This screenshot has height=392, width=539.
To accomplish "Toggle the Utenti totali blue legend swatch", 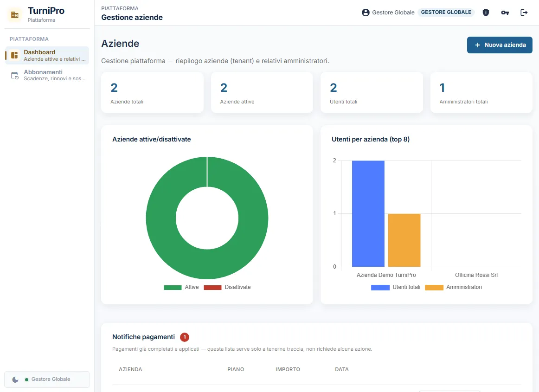I will tap(380, 288).
